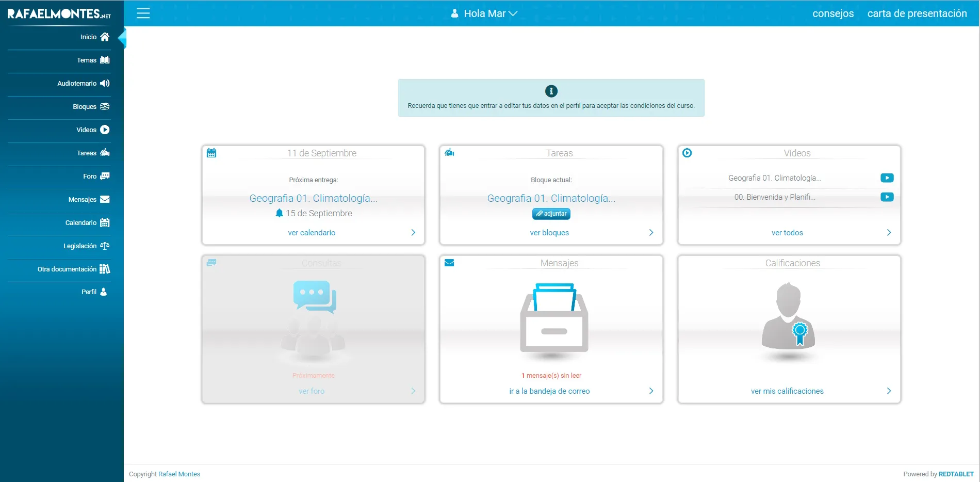Screen dimensions: 980x482
Task: Open Otra documentación books icon
Action: (x=105, y=269)
